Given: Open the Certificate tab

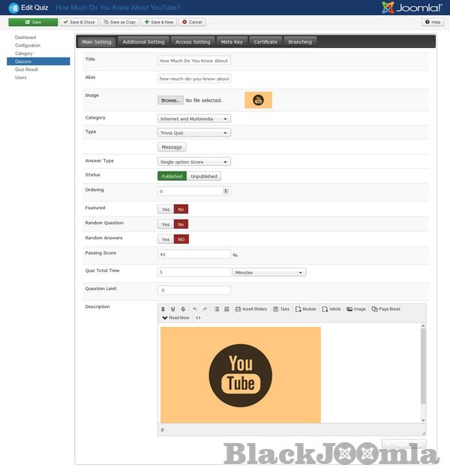Looking at the screenshot, I should click(x=265, y=42).
